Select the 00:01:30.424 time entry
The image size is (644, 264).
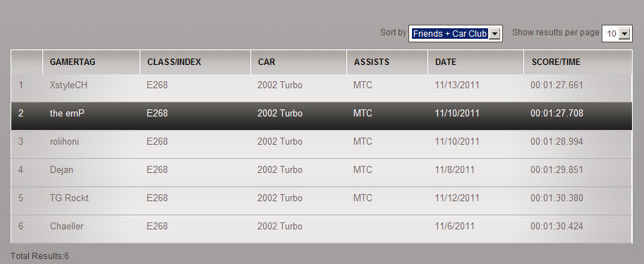557,226
